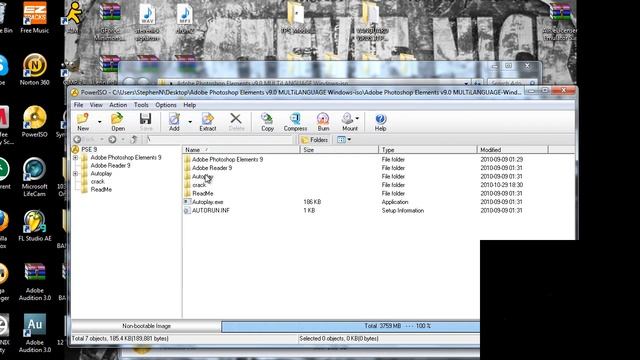Open Free Music EZ Tracks icon

[34, 18]
